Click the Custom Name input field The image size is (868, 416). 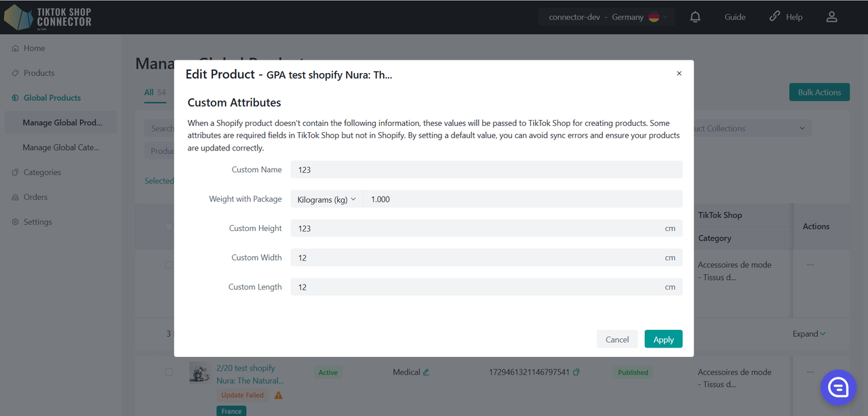486,169
